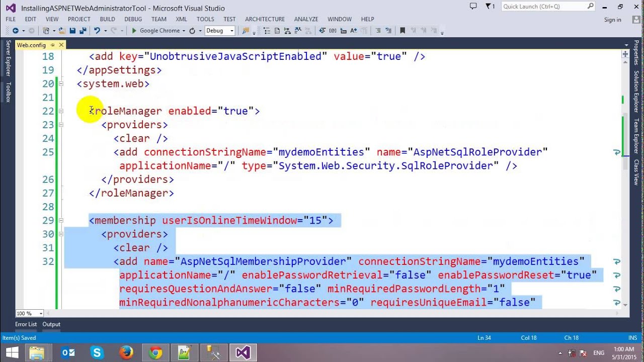Open the XML menu

click(x=182, y=19)
